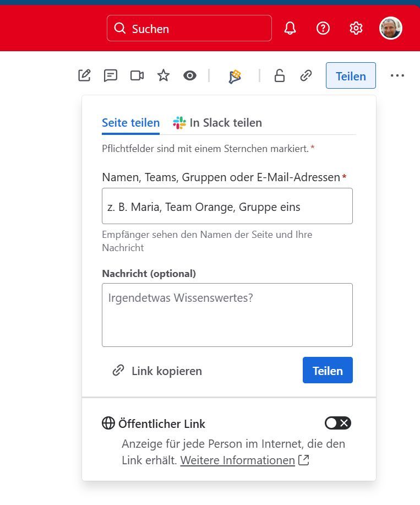The height and width of the screenshot is (505, 420).
Task: Copy the page link using the chain icon
Action: 306,75
